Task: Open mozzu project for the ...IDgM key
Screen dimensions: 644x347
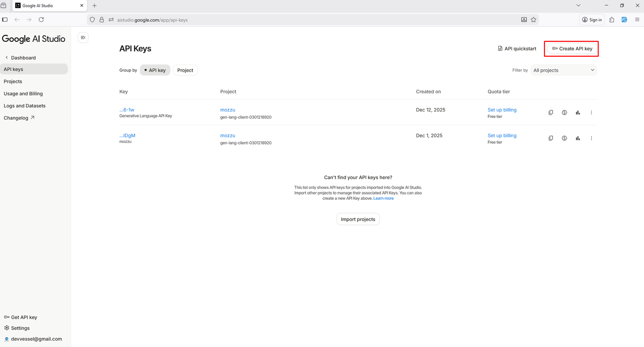Action: click(x=227, y=135)
